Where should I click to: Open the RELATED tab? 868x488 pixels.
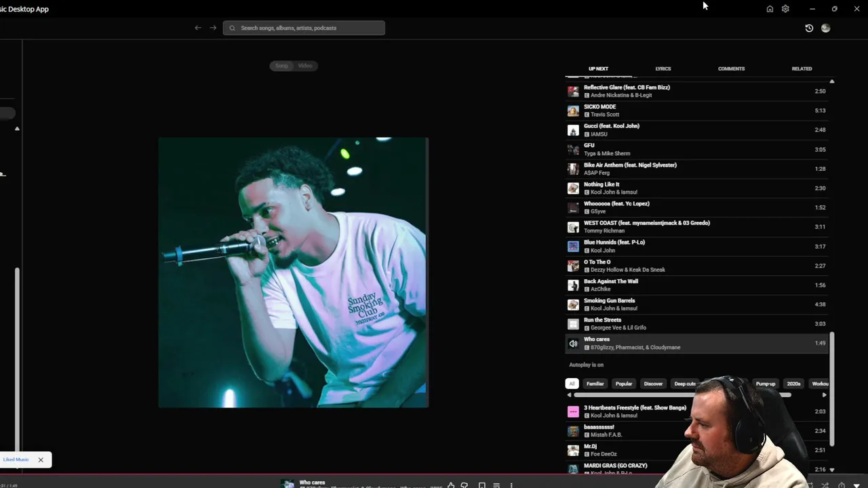[x=802, y=68]
